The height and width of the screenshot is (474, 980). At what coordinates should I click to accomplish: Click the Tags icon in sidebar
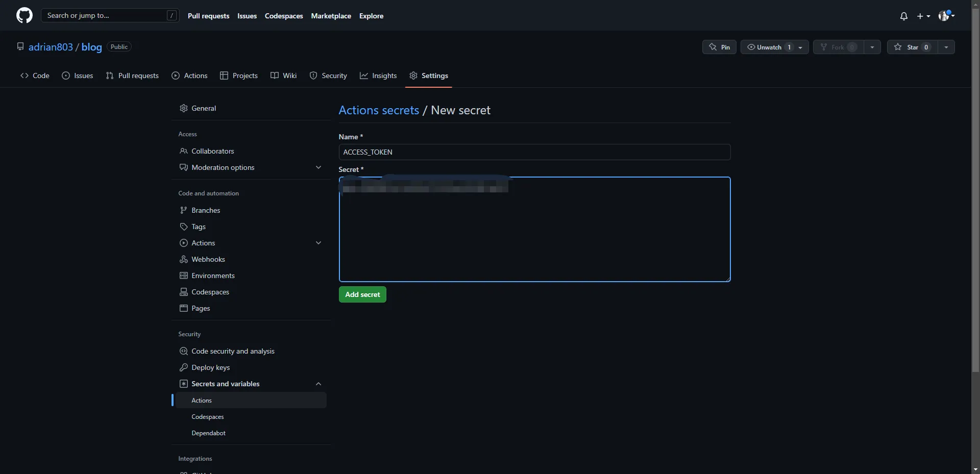click(x=184, y=227)
